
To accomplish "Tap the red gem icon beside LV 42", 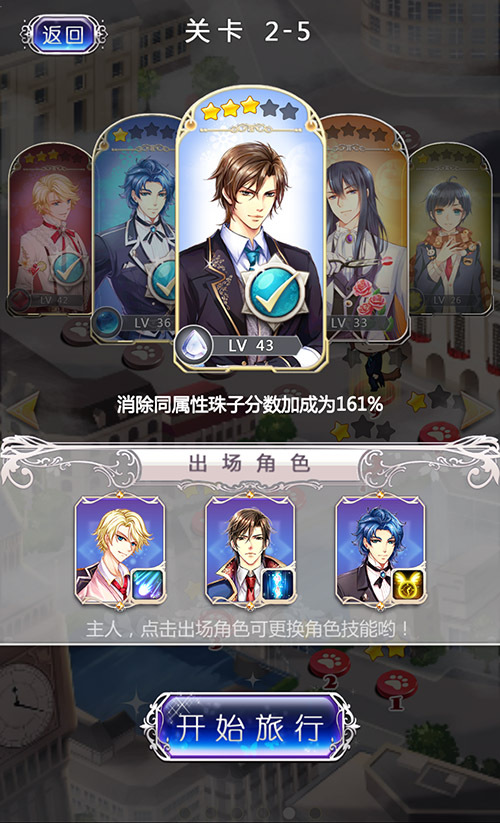I will point(19,300).
